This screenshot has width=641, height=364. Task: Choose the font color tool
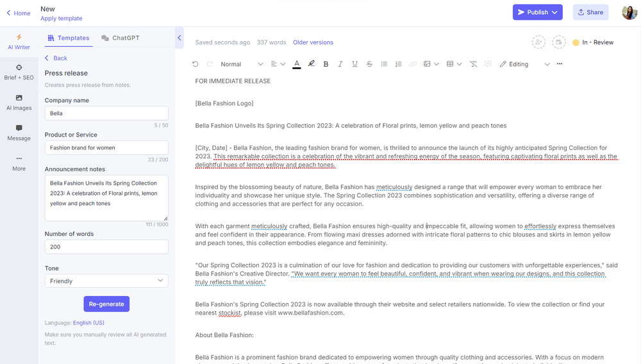pyautogui.click(x=297, y=64)
